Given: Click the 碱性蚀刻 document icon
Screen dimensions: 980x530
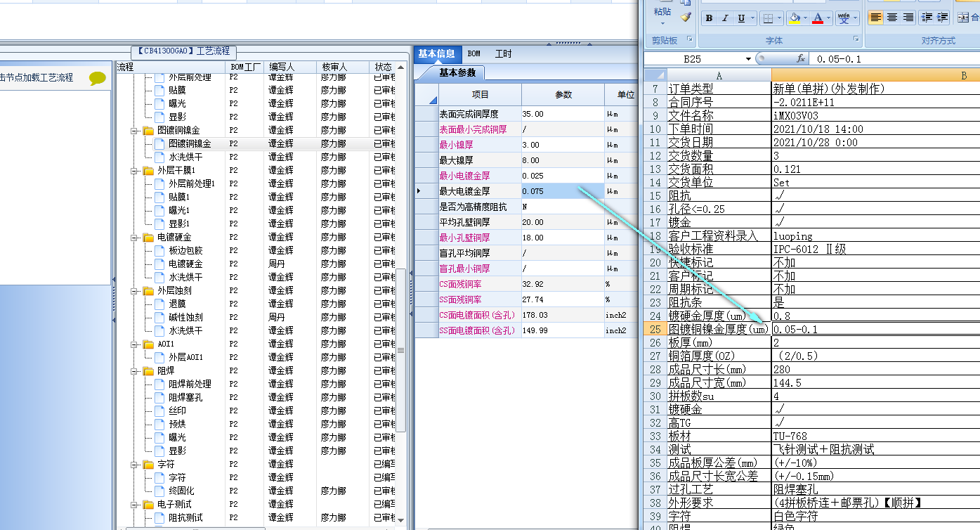Looking at the screenshot, I should (159, 317).
